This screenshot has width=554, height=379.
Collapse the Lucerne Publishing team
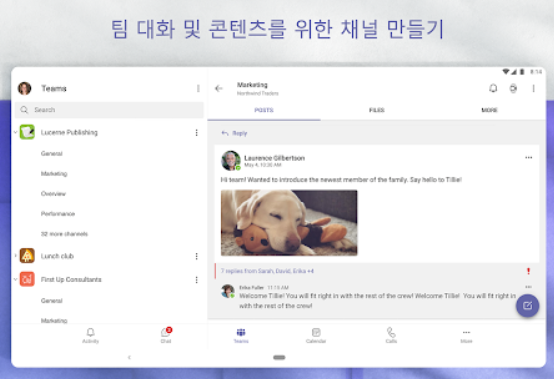tap(16, 132)
